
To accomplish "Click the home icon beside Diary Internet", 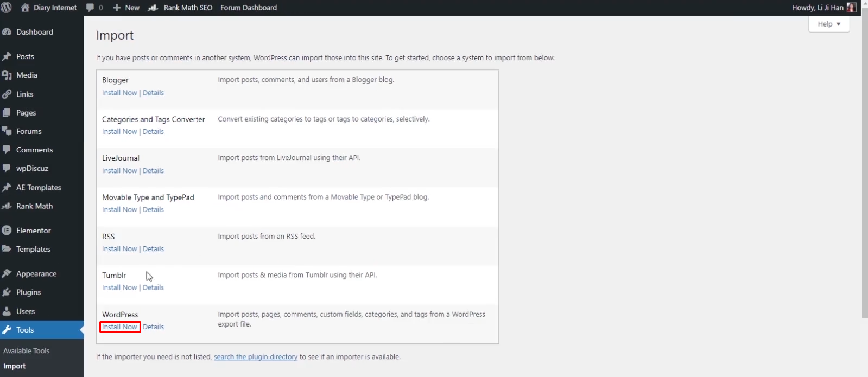I will pos(25,8).
